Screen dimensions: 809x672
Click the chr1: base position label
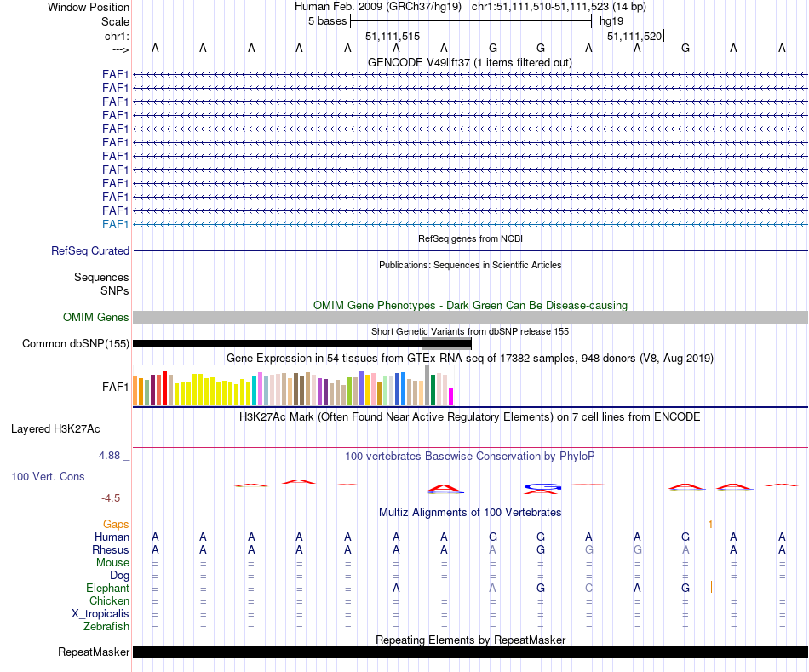(x=117, y=36)
